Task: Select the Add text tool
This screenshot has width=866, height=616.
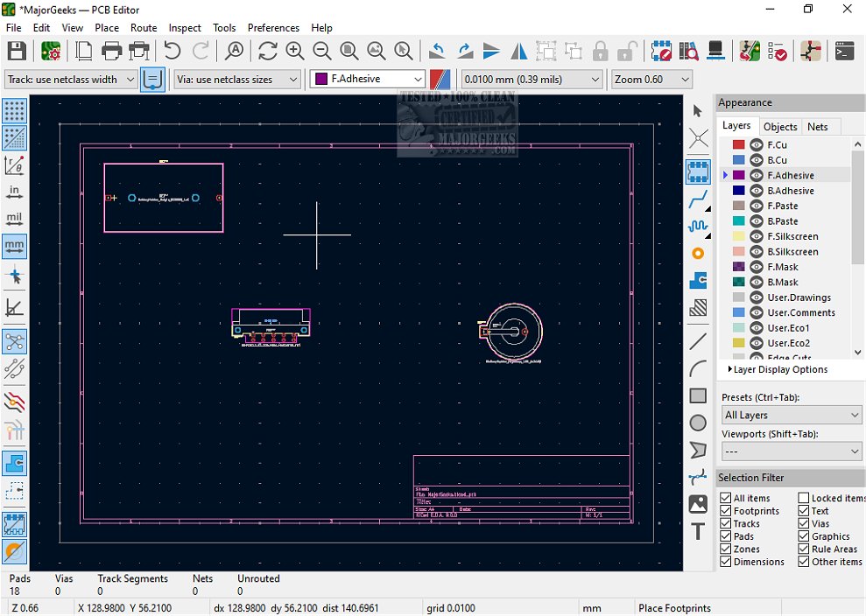Action: 698,531
